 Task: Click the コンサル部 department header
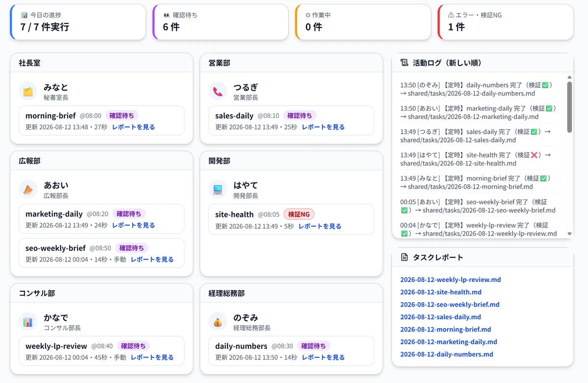click(x=101, y=293)
